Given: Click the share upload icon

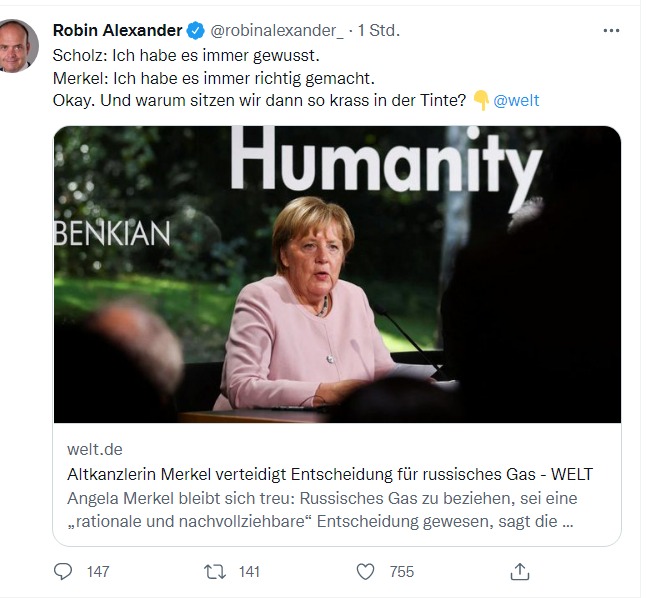Looking at the screenshot, I should (519, 571).
